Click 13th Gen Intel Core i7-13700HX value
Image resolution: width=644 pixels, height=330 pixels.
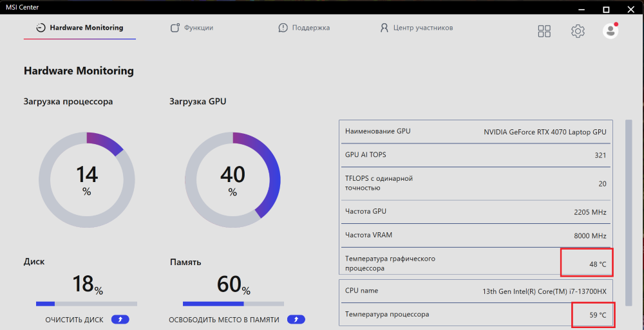coord(544,292)
